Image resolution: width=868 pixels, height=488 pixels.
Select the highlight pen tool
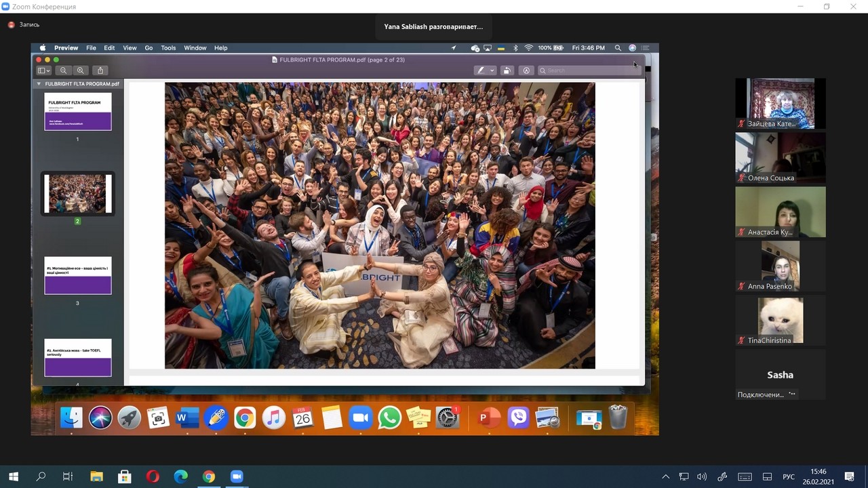click(481, 70)
